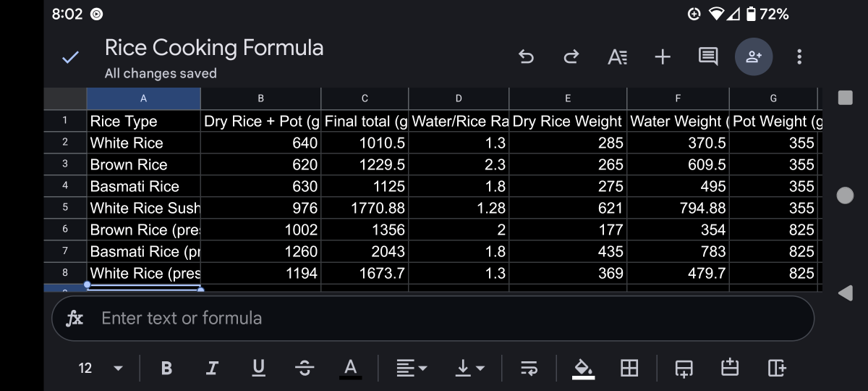The width and height of the screenshot is (868, 391).
Task: Toggle italic formatting
Action: (212, 368)
